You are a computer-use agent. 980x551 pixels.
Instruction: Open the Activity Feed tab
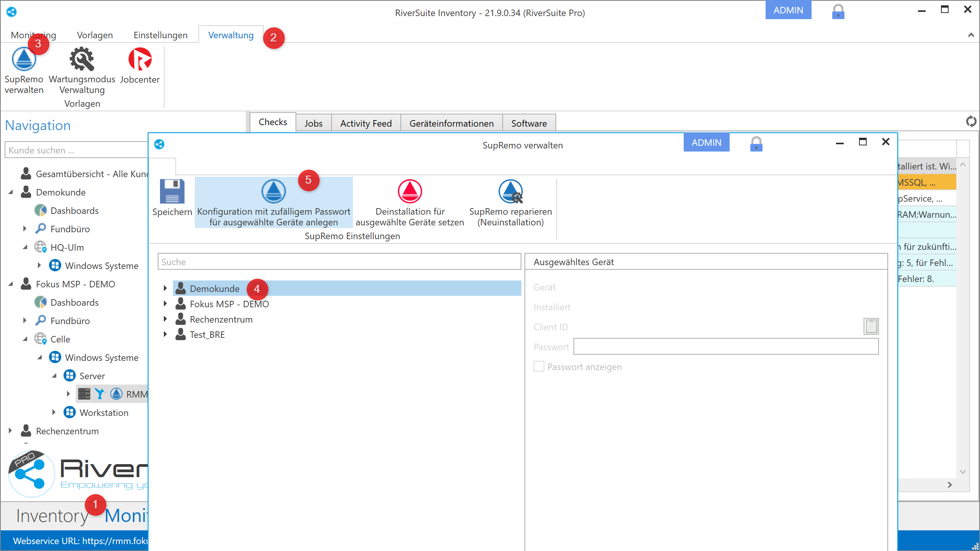[366, 123]
